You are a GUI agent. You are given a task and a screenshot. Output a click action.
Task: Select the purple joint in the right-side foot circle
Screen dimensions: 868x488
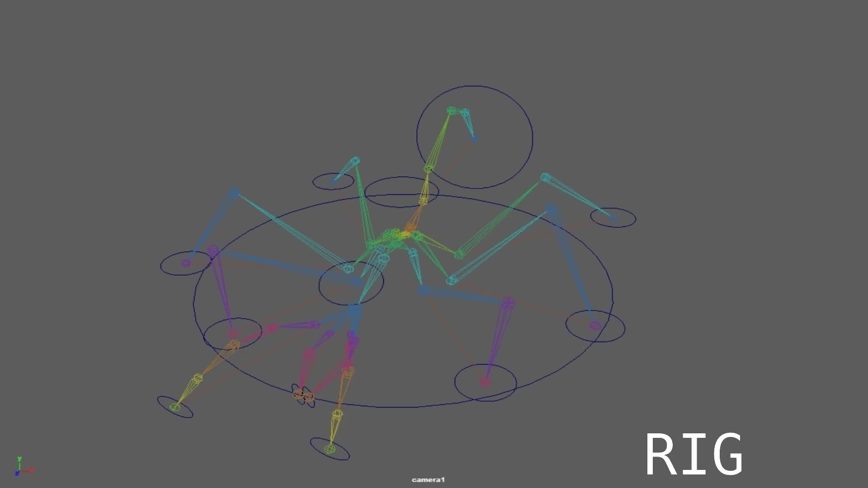595,325
